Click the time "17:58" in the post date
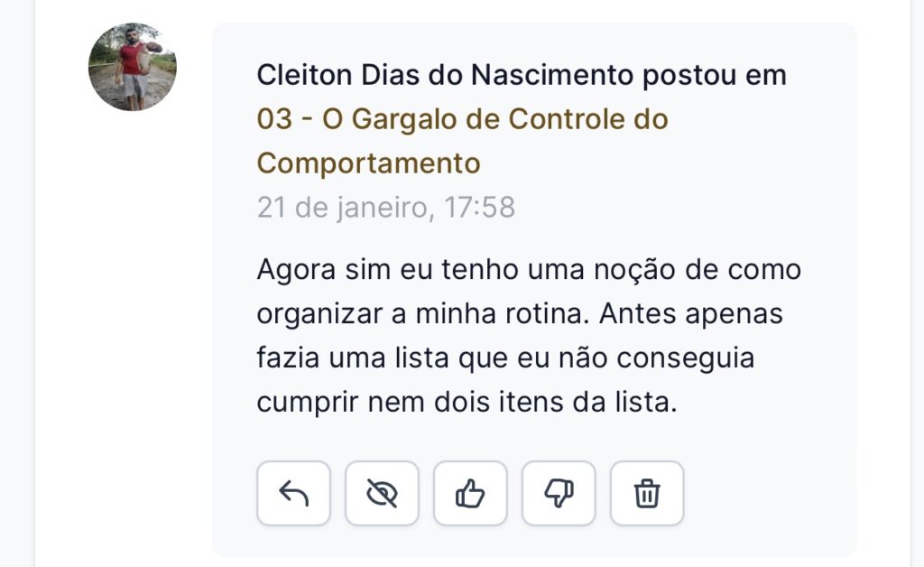Image resolution: width=924 pixels, height=567 pixels. point(480,208)
